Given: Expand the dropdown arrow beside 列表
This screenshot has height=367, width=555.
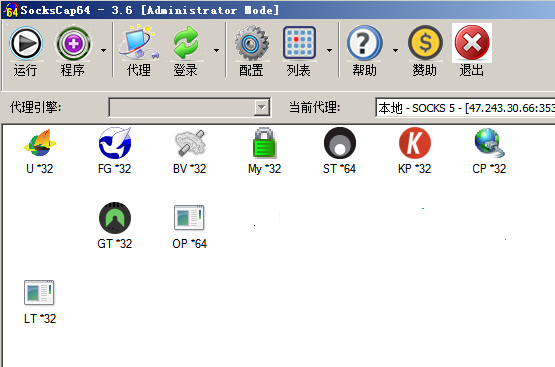Looking at the screenshot, I should tap(330, 50).
